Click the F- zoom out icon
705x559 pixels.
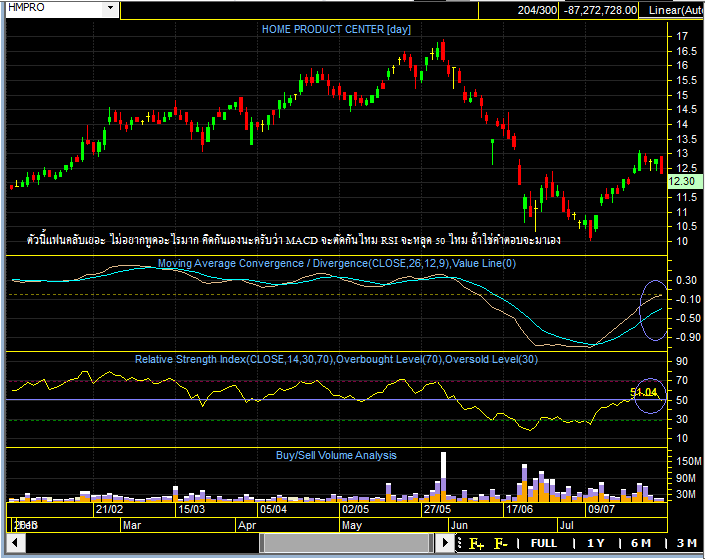tap(501, 543)
